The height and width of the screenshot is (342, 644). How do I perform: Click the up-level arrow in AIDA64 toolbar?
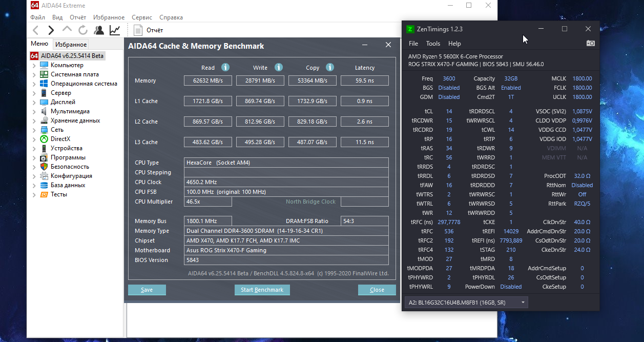(67, 29)
